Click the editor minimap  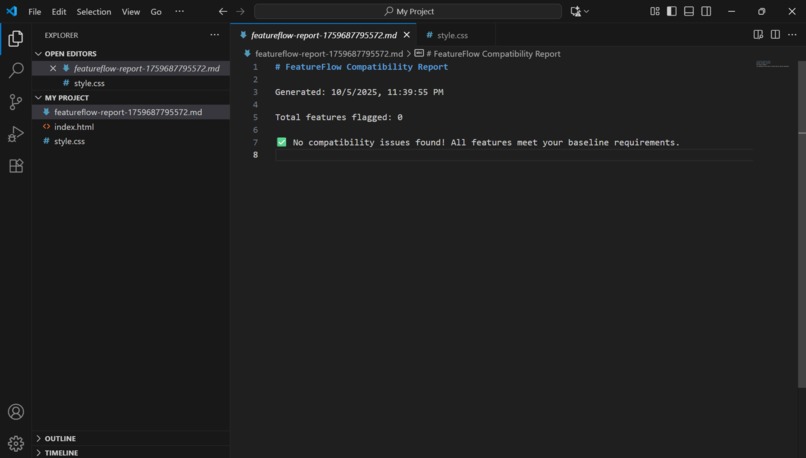point(772,64)
